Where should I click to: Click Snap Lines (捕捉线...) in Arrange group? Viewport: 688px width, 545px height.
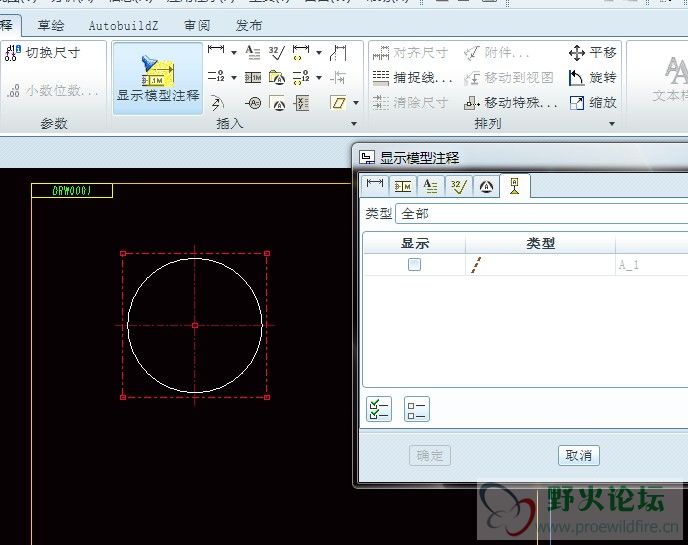coord(412,78)
